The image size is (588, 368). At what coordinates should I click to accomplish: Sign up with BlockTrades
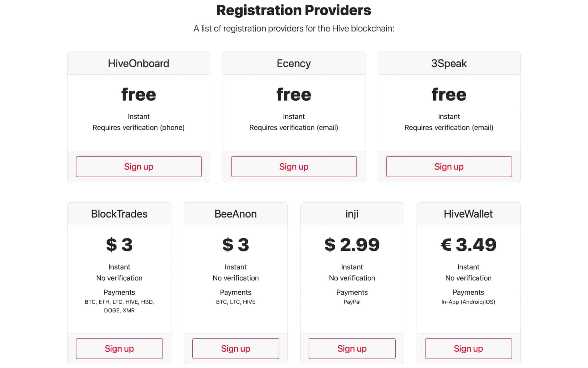[119, 348]
